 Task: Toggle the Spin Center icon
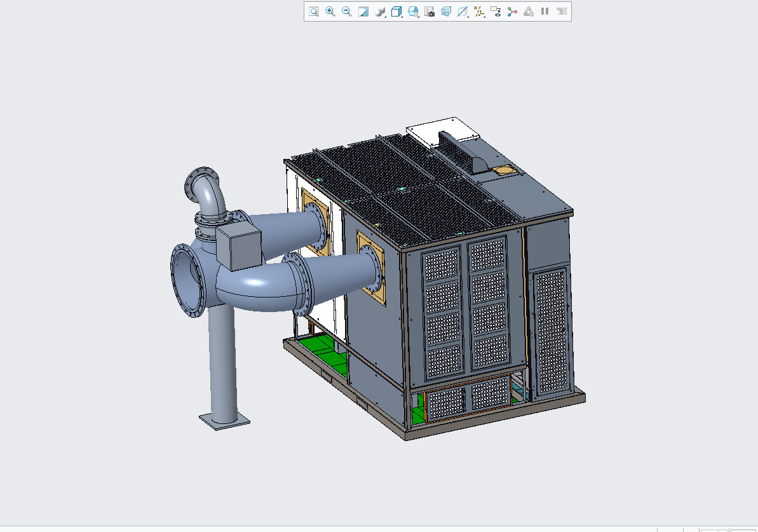pyautogui.click(x=512, y=11)
